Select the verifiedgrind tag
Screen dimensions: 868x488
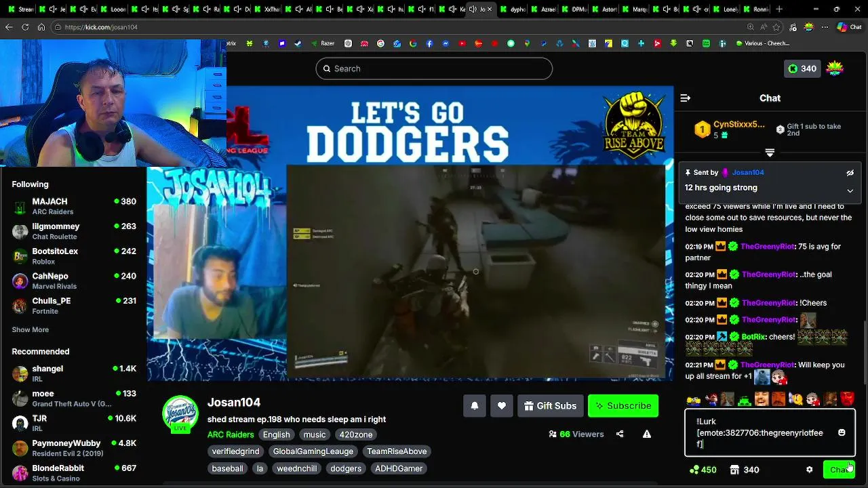pyautogui.click(x=235, y=451)
